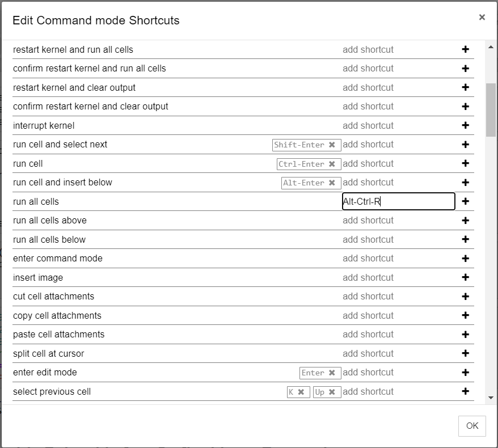Screen dimensions: 498x448
Task: Remove the Ctrl-Enter shortcut
Action: tap(332, 164)
